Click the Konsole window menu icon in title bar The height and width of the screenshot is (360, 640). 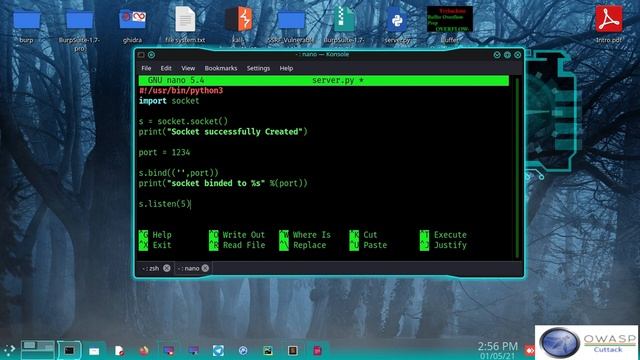click(x=141, y=55)
